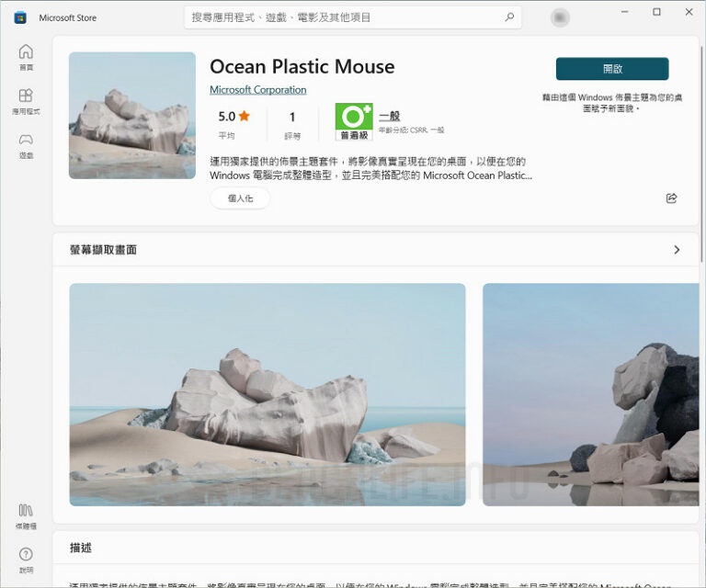706x588 pixels.
Task: Expand 螢幕擷取畫面 section with the chevron arrow
Action: tap(677, 250)
